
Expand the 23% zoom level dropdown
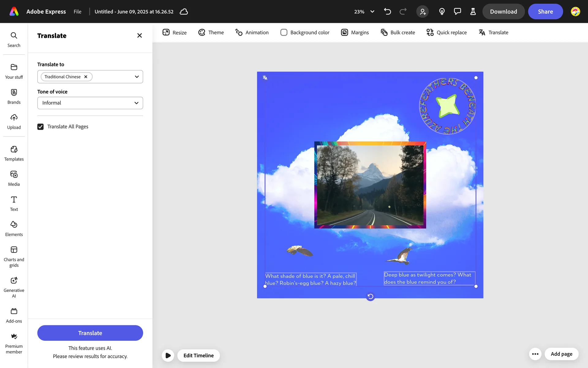point(372,12)
